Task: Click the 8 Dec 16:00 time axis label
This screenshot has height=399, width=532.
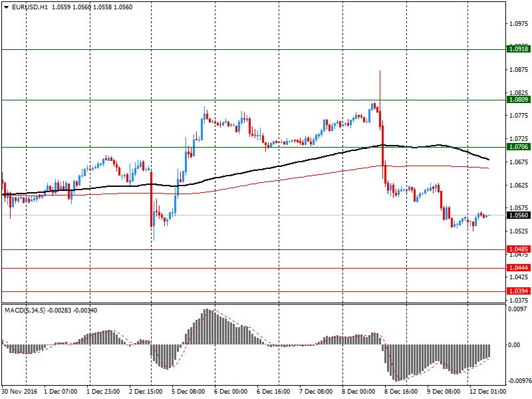Action: coord(401,392)
